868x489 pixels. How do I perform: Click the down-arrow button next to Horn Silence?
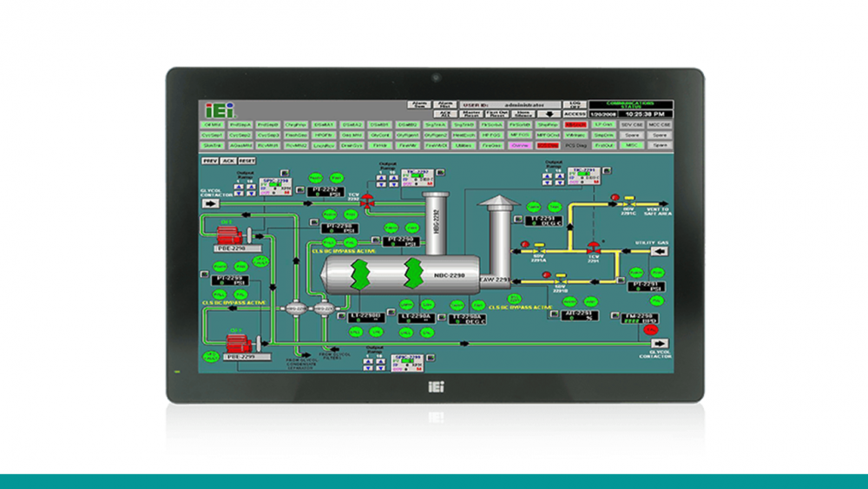[549, 114]
